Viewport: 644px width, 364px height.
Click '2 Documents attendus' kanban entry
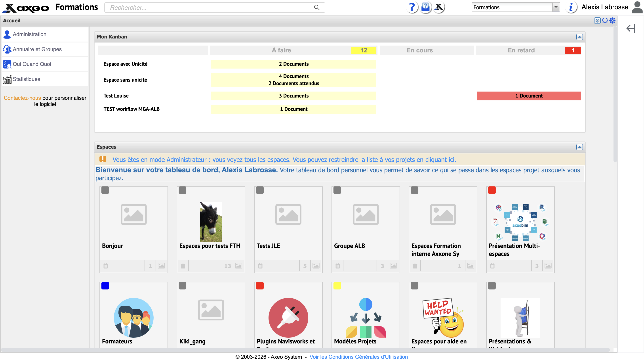click(x=293, y=83)
